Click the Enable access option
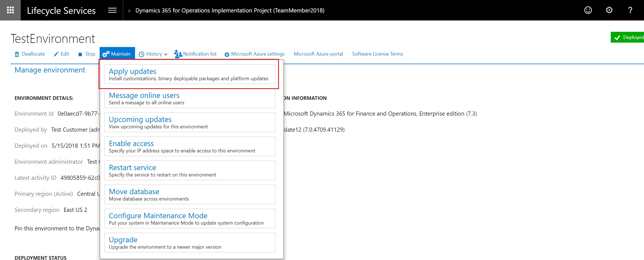The height and width of the screenshot is (260, 644). pos(131,143)
